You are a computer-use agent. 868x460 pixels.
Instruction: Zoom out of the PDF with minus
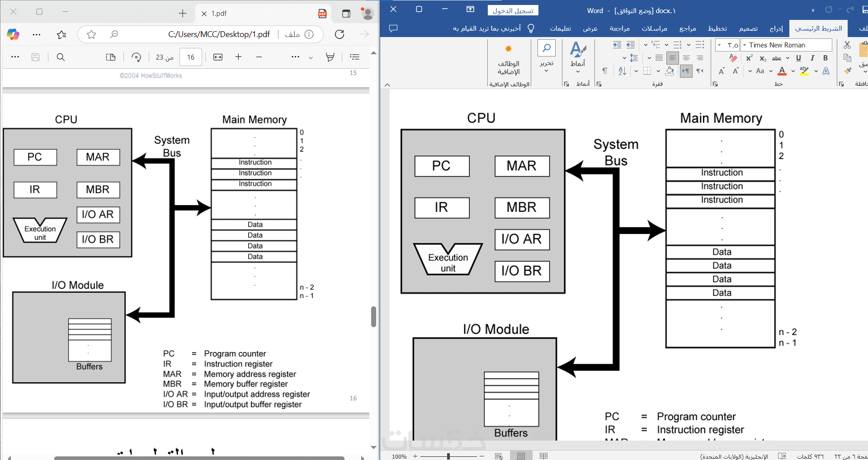pos(259,57)
